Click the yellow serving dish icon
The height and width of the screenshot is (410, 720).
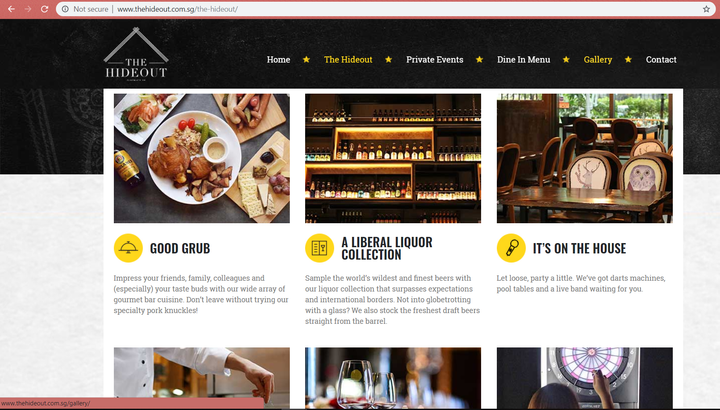(128, 248)
